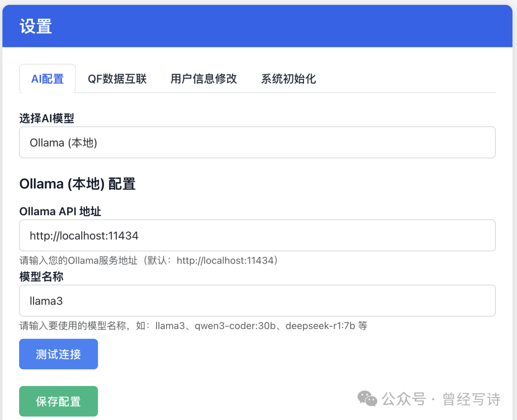Go to the 系统初始化 tab
Viewport: 517px width, 420px height.
[289, 79]
